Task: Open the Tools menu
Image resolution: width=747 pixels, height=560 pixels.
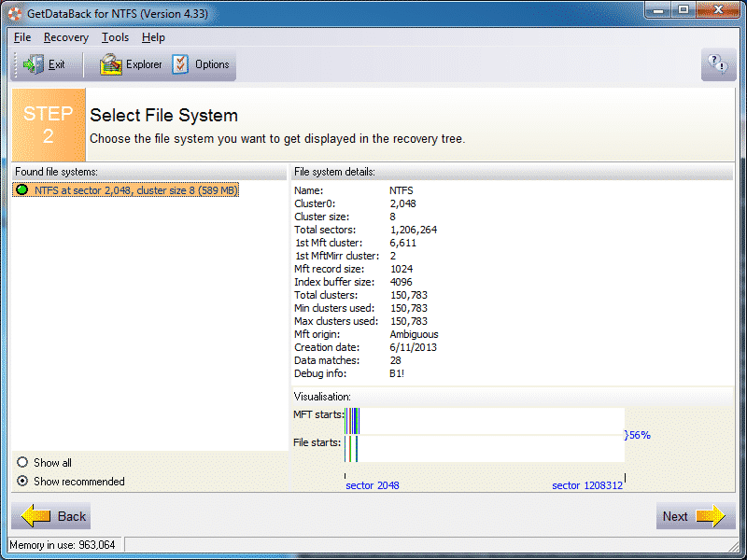Action: [x=115, y=37]
